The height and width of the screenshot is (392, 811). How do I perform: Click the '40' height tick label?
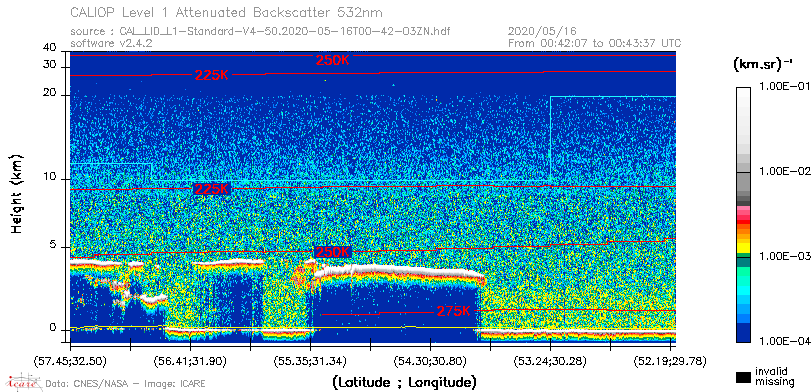click(x=50, y=48)
